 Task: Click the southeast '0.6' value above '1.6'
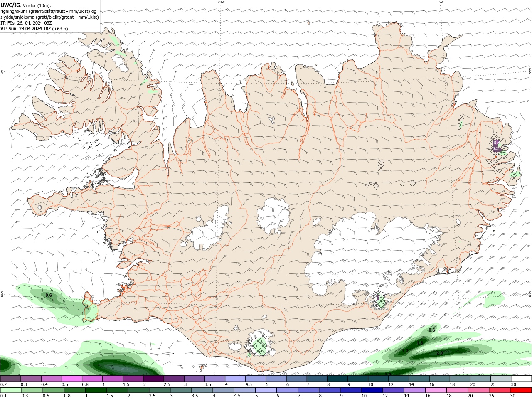click(x=432, y=330)
